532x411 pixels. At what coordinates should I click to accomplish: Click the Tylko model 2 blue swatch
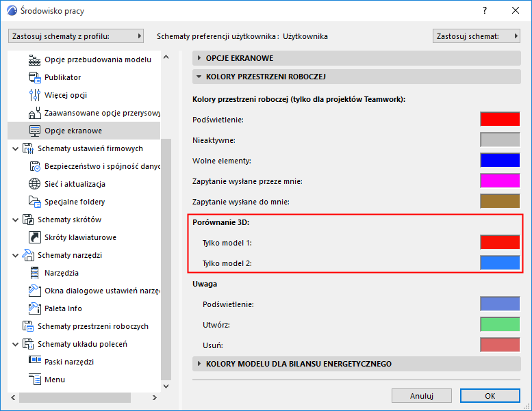coord(500,263)
